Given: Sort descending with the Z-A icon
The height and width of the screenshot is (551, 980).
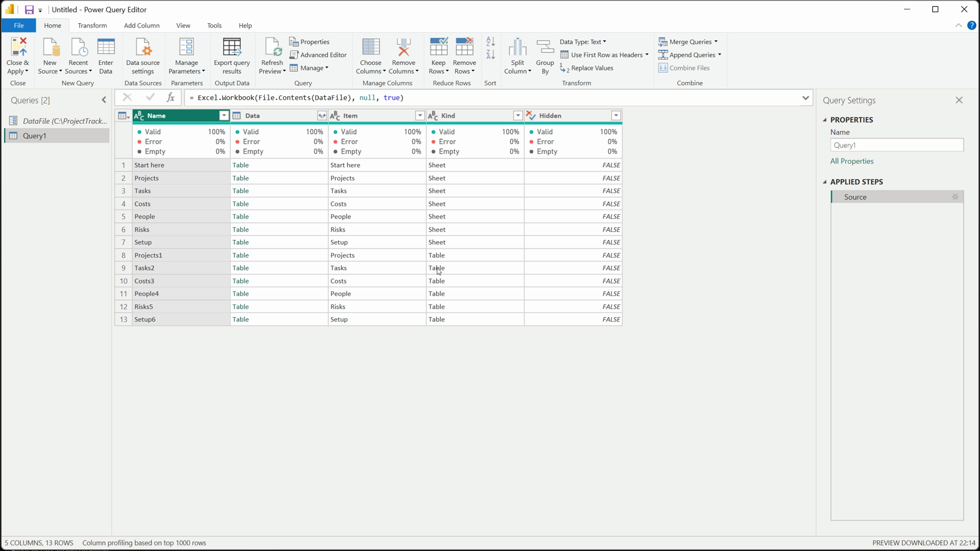Looking at the screenshot, I should click(491, 55).
